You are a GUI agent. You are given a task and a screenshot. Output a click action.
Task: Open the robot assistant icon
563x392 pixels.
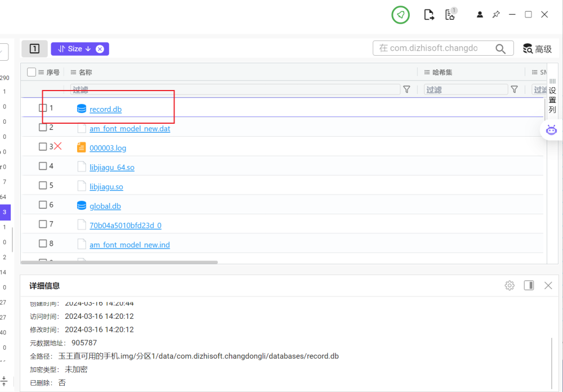tap(551, 130)
